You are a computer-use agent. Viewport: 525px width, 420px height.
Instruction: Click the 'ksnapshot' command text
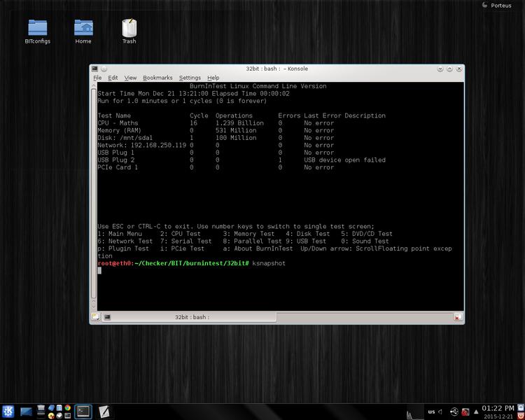(269, 264)
